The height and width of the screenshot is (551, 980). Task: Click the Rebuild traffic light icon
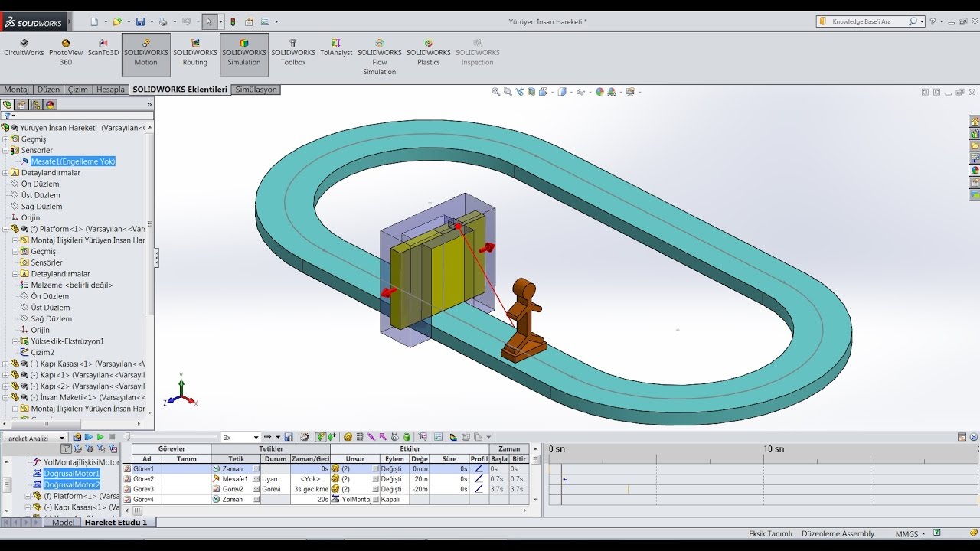coord(234,22)
